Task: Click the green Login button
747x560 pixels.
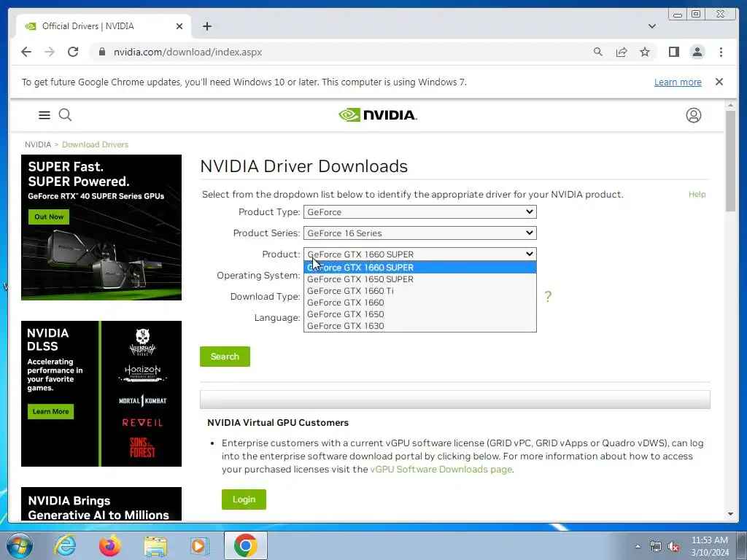Action: tap(244, 499)
